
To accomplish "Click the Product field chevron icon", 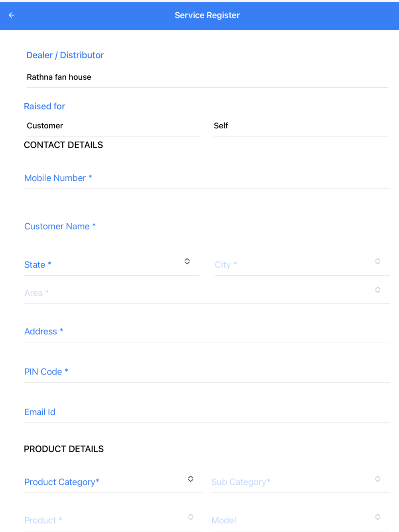I will [x=191, y=517].
